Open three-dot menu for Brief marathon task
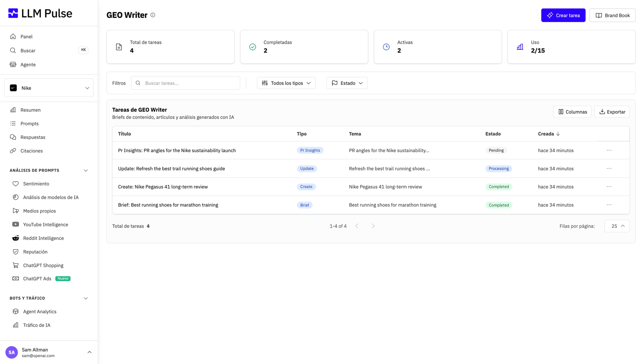 [609, 205]
